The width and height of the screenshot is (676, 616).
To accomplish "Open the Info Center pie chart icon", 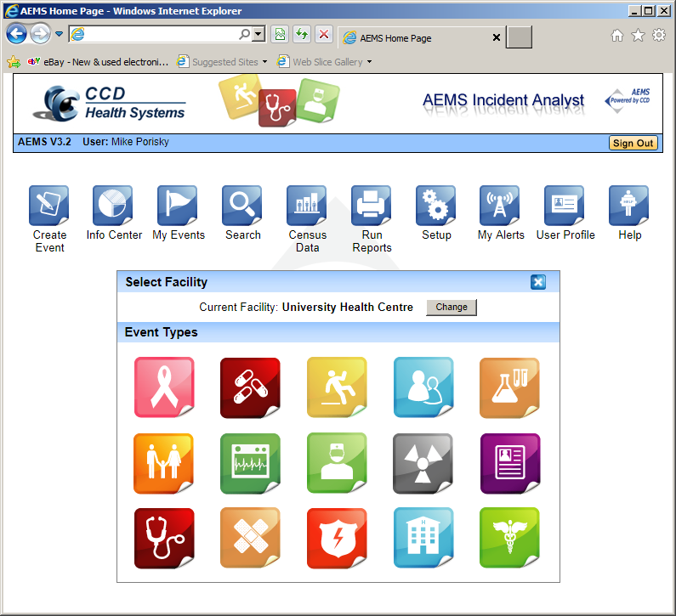I will click(113, 206).
